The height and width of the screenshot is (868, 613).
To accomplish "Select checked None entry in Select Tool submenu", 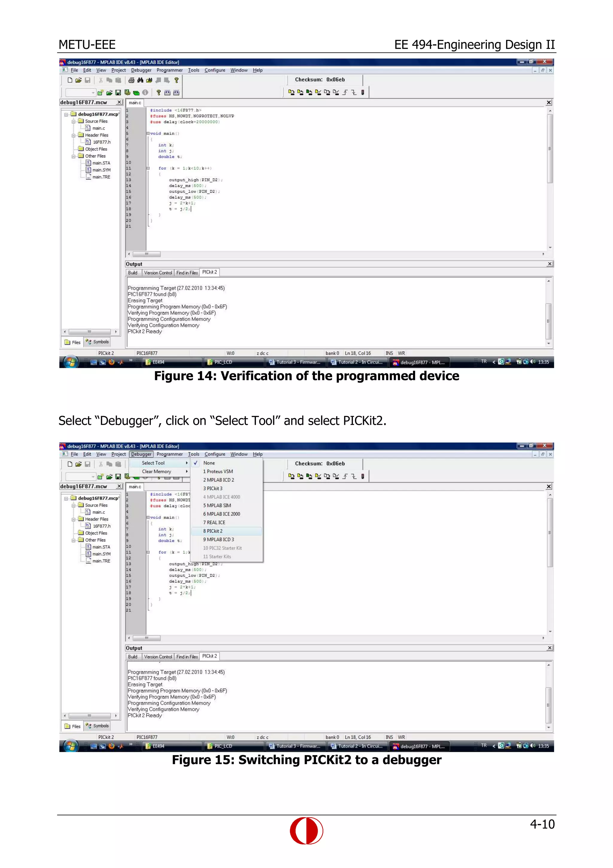I will 227,463.
